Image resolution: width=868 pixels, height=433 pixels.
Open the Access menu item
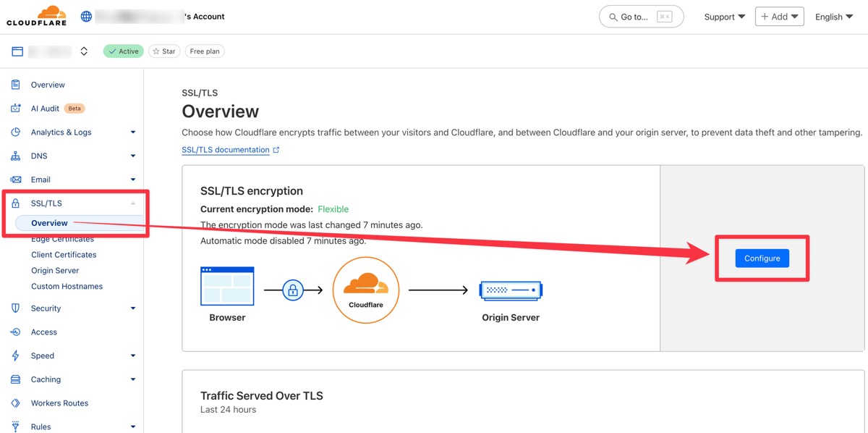(43, 332)
